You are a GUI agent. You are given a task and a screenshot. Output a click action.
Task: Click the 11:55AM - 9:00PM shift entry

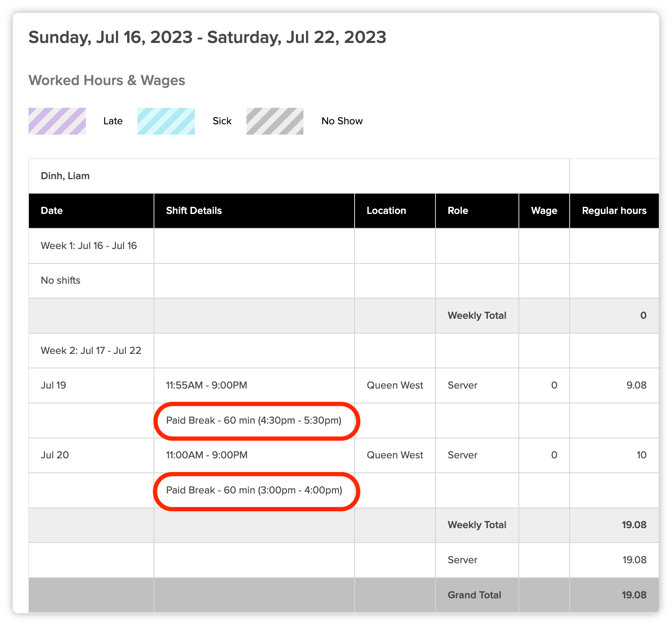click(206, 385)
